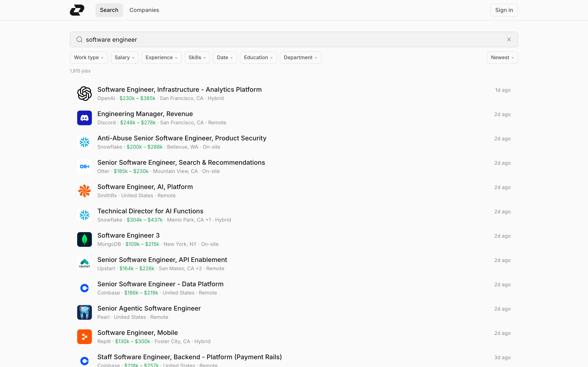This screenshot has width=588, height=367.
Task: Click the Otter company logo
Action: coord(84,167)
